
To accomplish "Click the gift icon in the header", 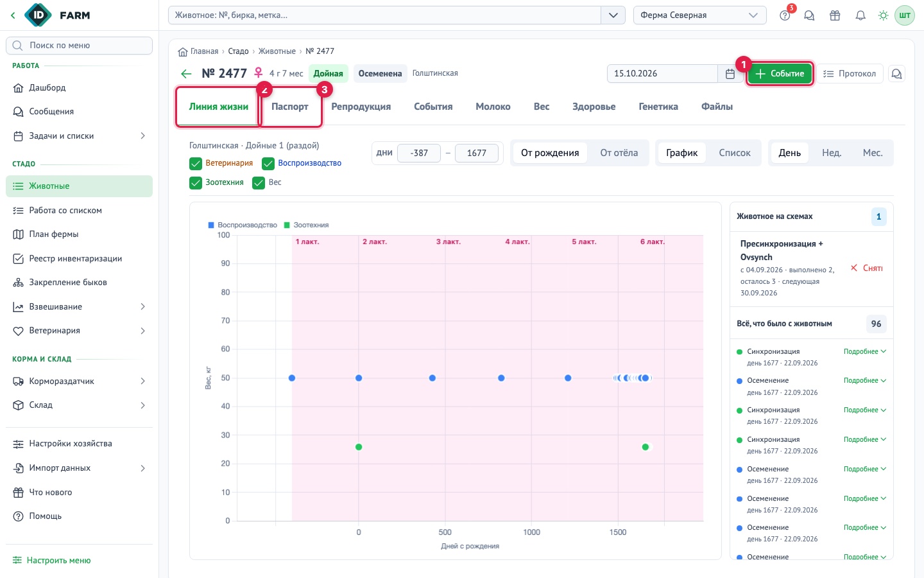I will click(835, 15).
